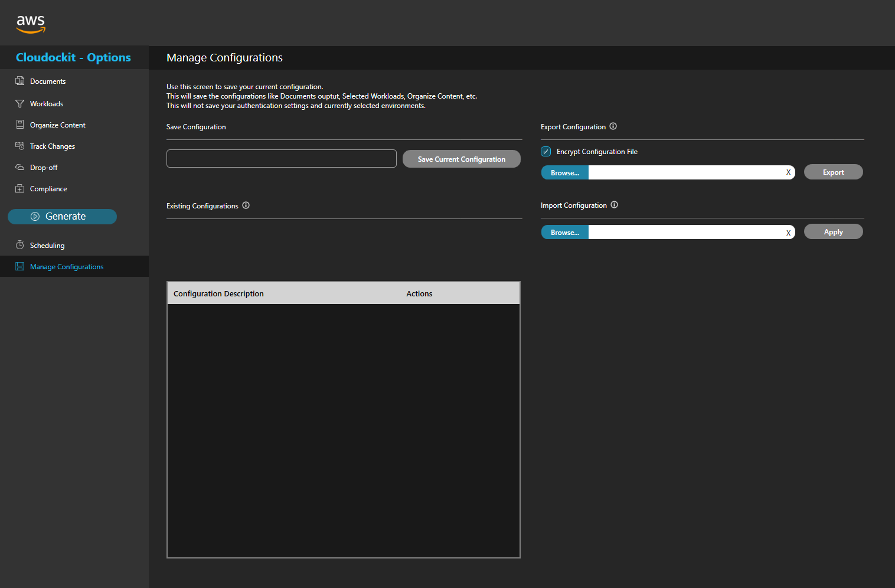This screenshot has height=588, width=895.
Task: Click the Apply button
Action: point(834,231)
